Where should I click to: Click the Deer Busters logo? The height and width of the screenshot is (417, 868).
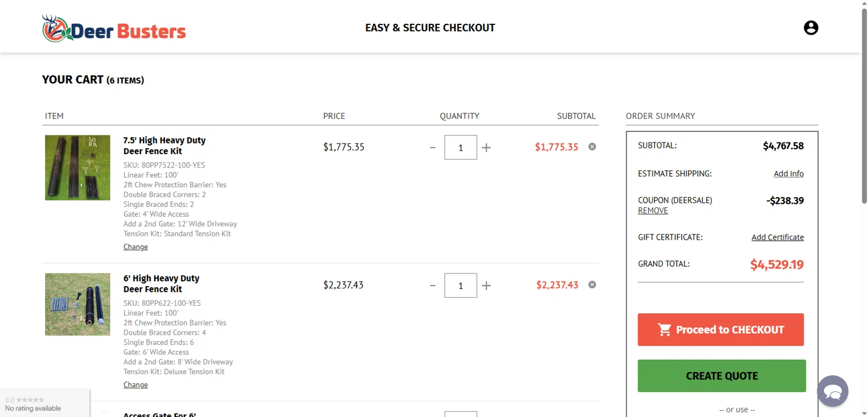point(114,28)
